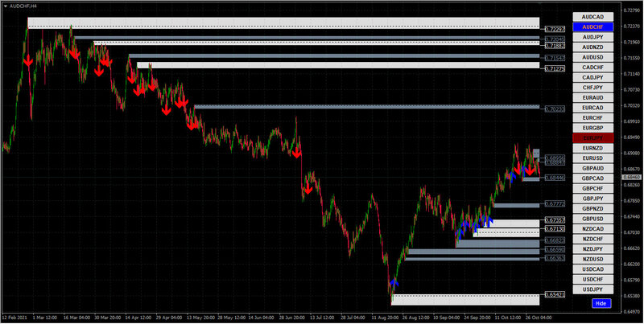Select the 0.70233 zone price label

(x=555, y=109)
